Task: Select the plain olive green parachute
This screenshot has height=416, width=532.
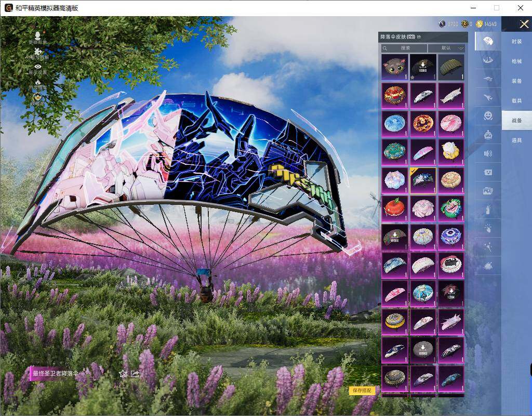Action: pyautogui.click(x=451, y=67)
